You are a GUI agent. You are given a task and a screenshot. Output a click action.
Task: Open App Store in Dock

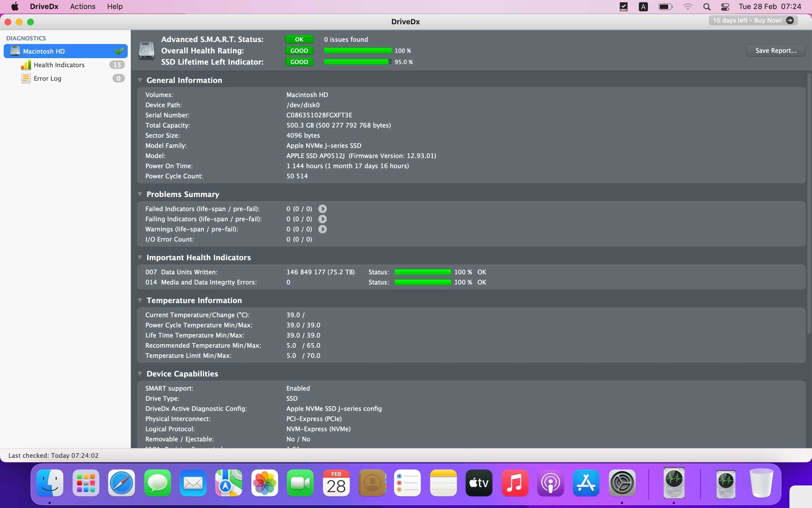tap(586, 483)
